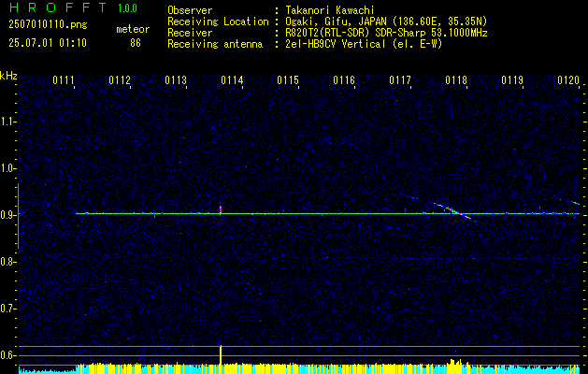Click the Observer label

point(190,10)
